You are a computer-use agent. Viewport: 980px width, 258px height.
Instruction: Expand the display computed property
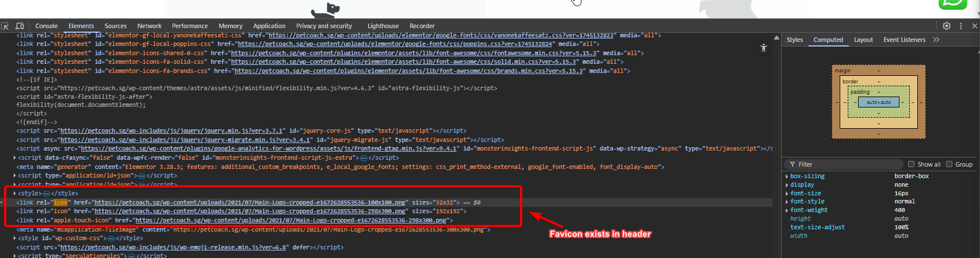(x=787, y=185)
